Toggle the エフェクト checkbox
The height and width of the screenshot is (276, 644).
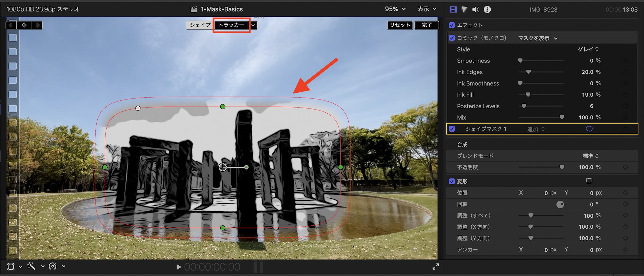[x=452, y=25]
